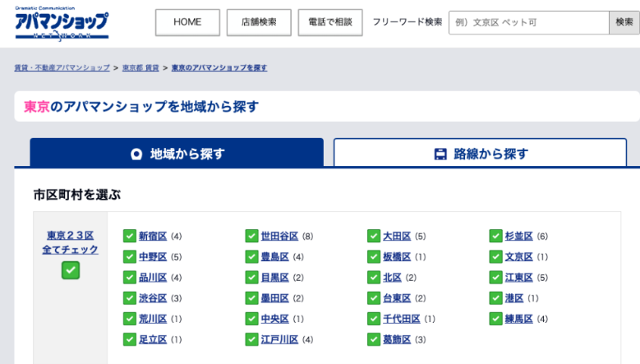This screenshot has height=364, width=640.
Task: Toggle 墨田区 checkbox
Action: point(251,298)
